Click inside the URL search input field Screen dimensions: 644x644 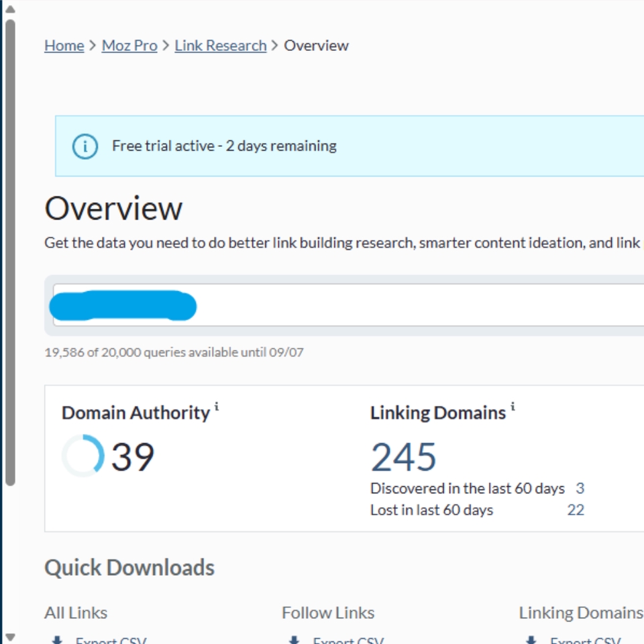(348, 305)
